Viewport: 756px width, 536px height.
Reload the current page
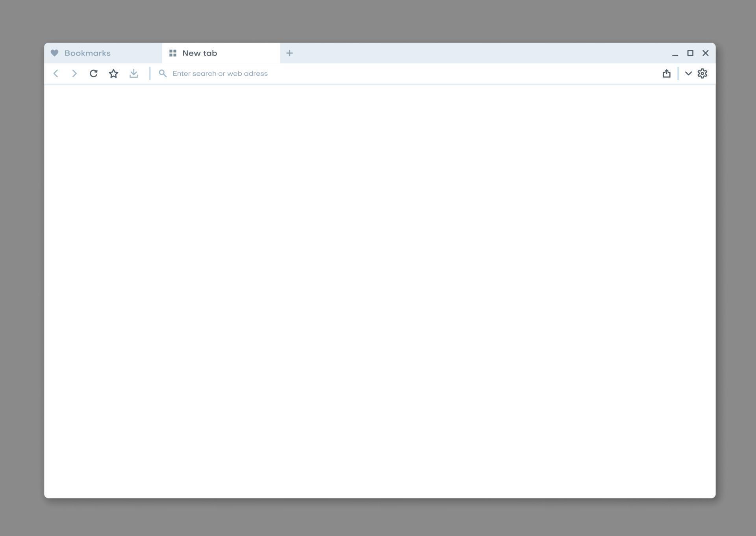pyautogui.click(x=94, y=73)
